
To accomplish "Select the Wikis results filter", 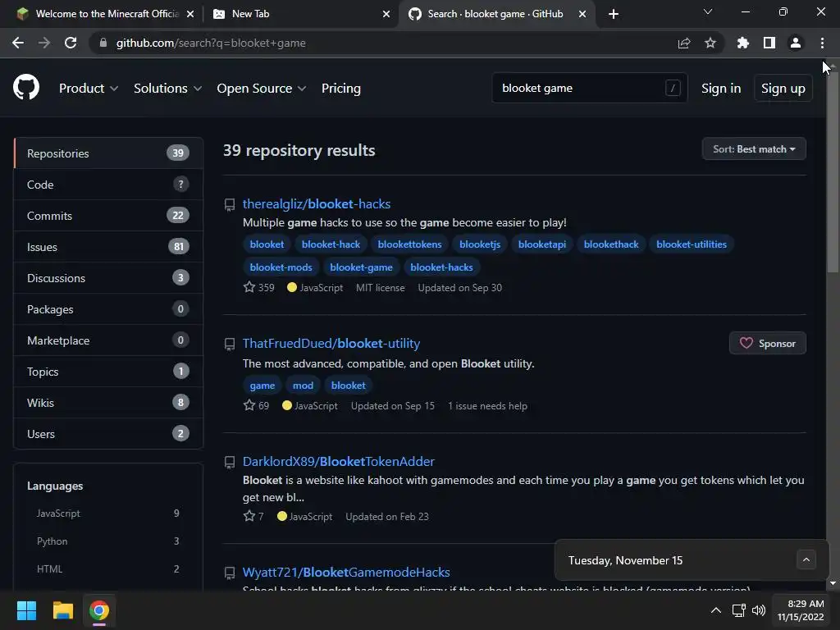I will tap(108, 402).
